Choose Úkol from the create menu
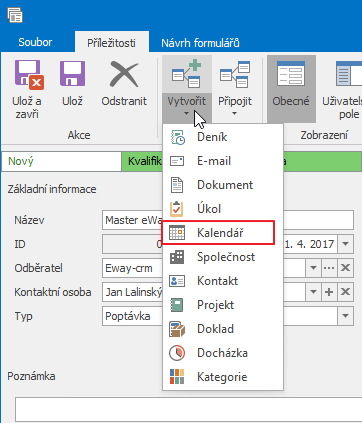This screenshot has height=423, width=362. pyautogui.click(x=223, y=209)
